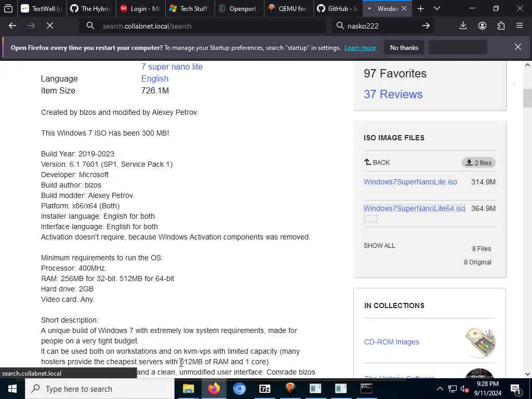Open the network status tray icon

453,389
